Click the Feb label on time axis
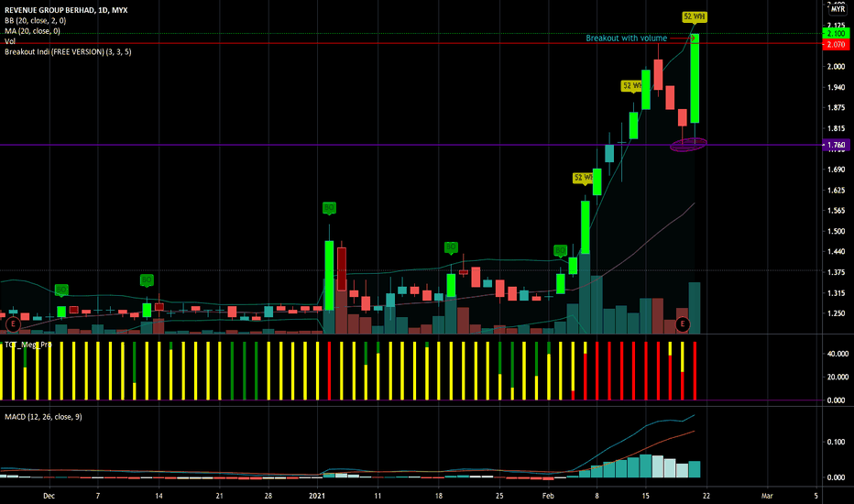Screen dimensions: 854x504 tap(549, 496)
